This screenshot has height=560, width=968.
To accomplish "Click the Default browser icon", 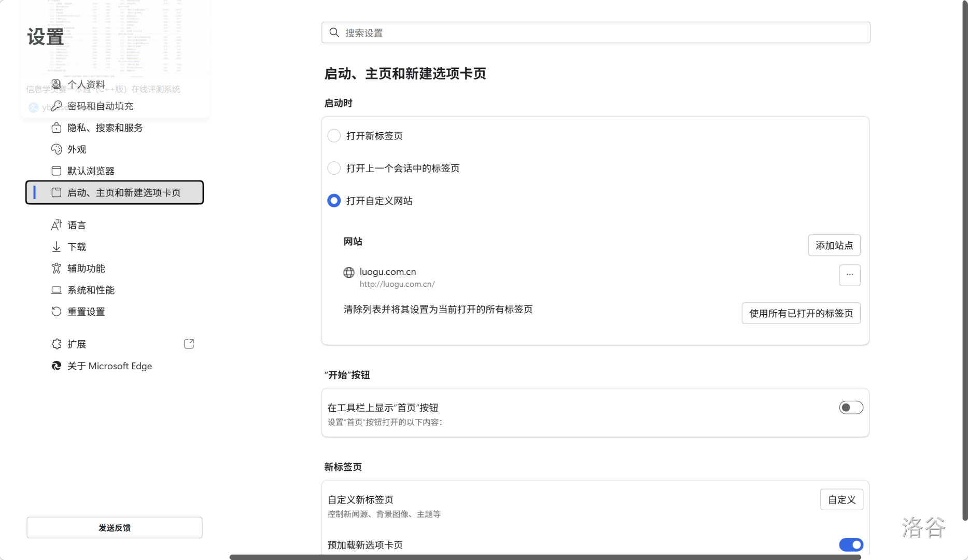I will pos(57,171).
